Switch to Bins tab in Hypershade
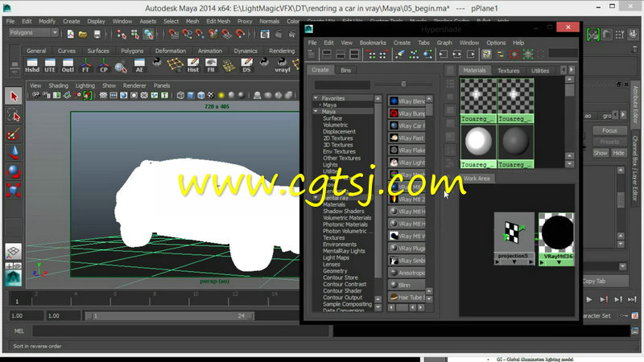The image size is (644, 362). click(346, 70)
